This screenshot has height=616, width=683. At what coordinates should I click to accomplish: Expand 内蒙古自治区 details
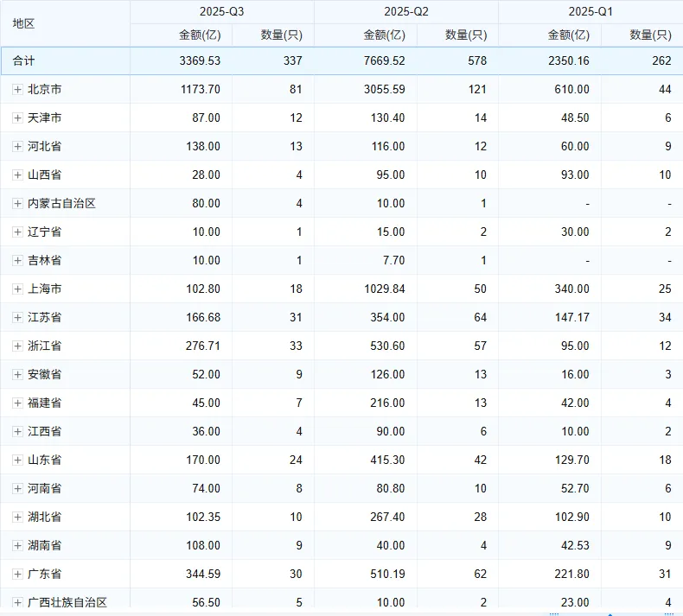click(x=17, y=203)
